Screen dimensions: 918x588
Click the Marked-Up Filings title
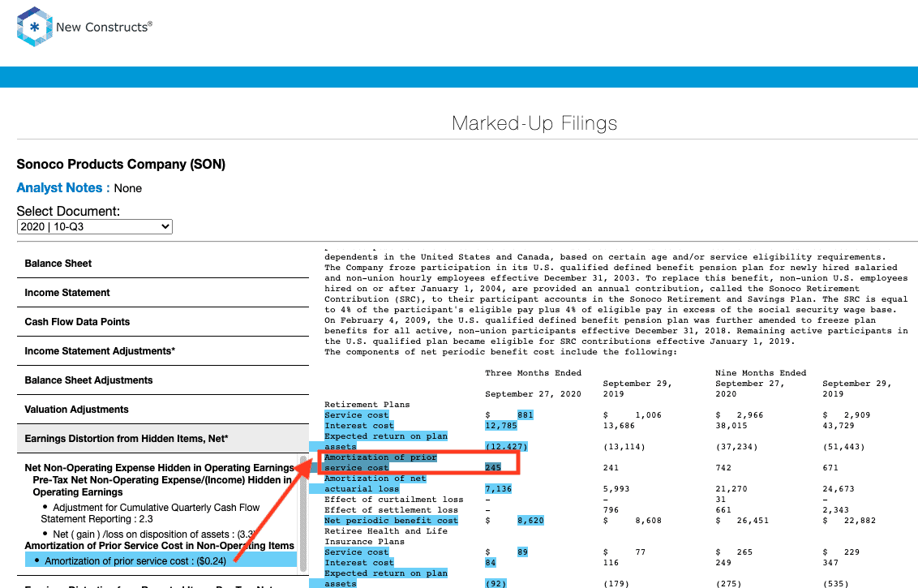tap(534, 123)
